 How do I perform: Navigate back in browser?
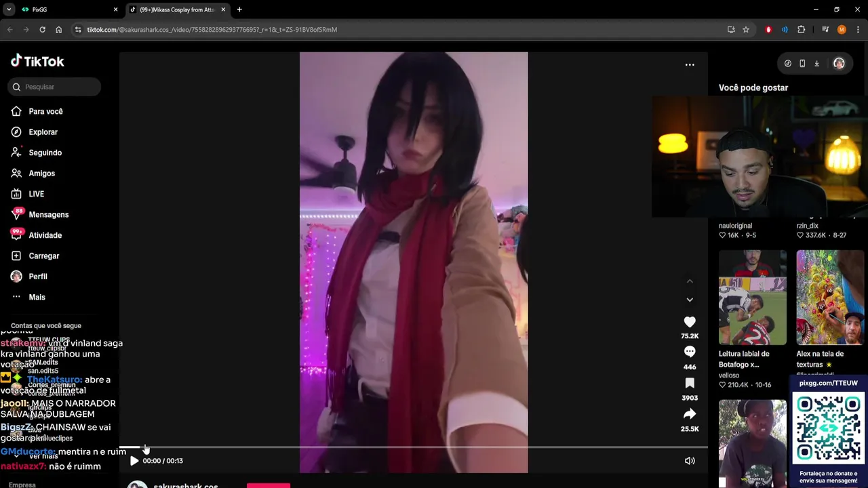click(9, 30)
